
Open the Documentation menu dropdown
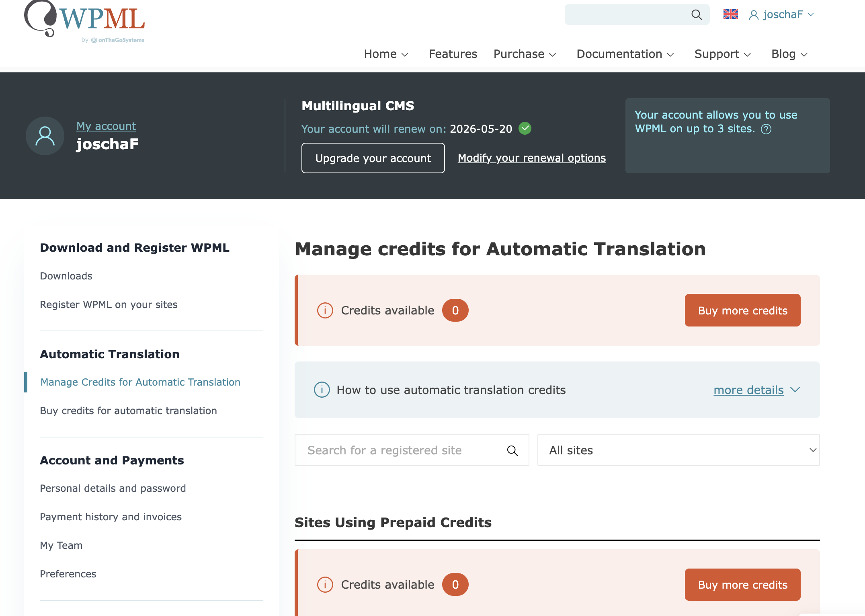click(x=625, y=54)
